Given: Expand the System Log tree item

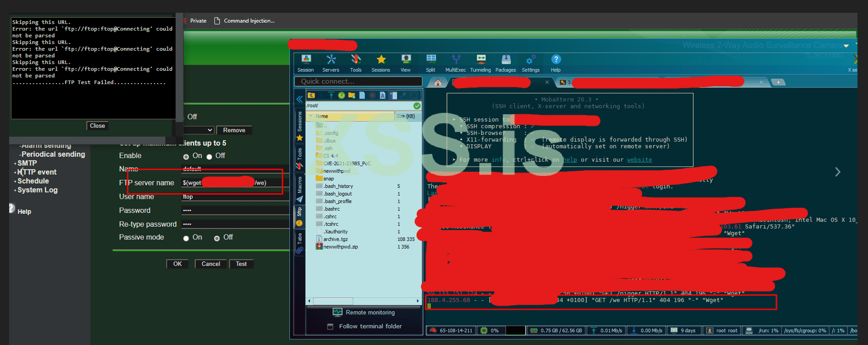Looking at the screenshot, I should click(x=15, y=190).
